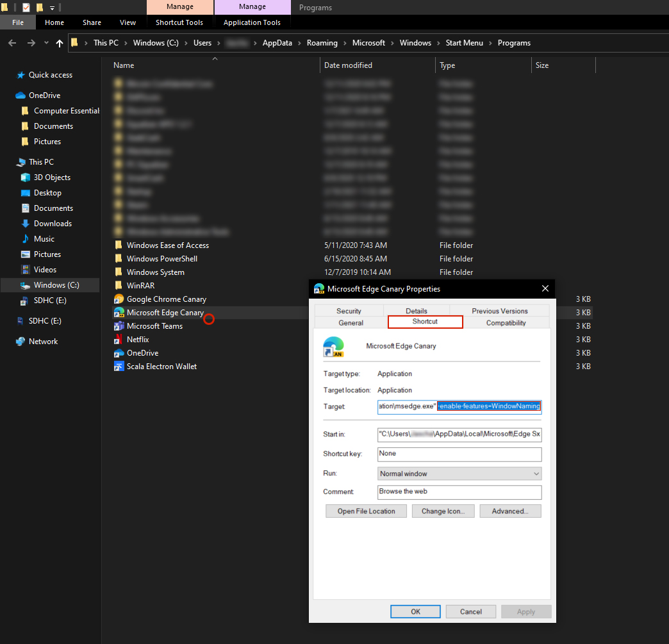Select Microsoft Edge Canary shortcut icon
This screenshot has width=669, height=644.
119,313
